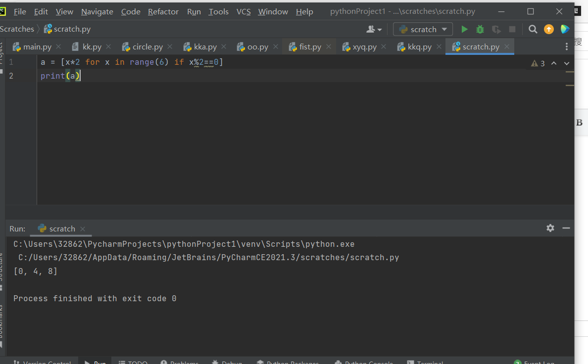Open the VCS menu

244,11
